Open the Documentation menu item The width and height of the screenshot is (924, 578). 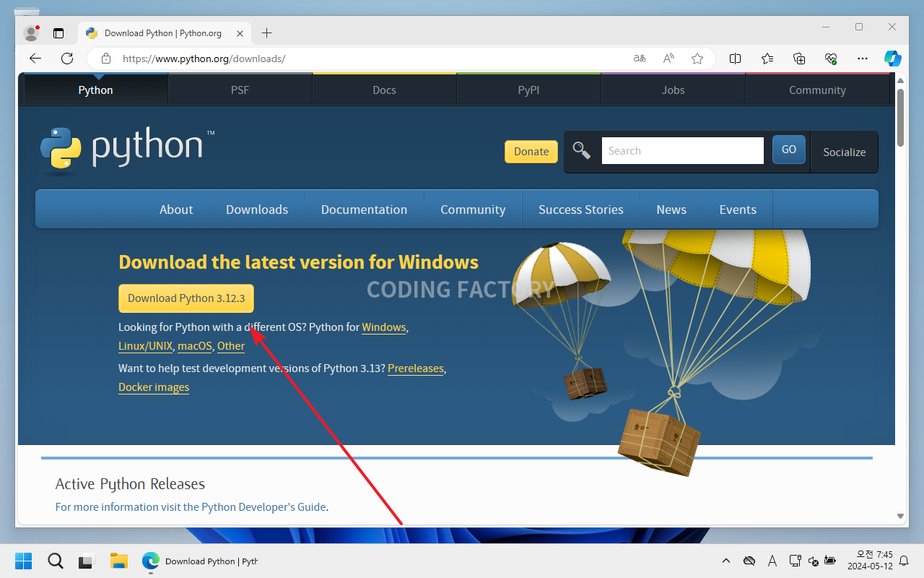pos(364,210)
